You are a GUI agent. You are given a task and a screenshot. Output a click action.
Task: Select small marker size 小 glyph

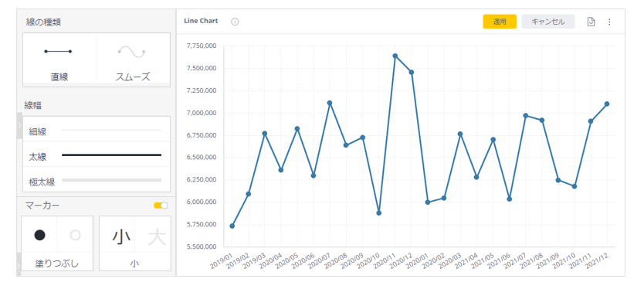coord(121,236)
